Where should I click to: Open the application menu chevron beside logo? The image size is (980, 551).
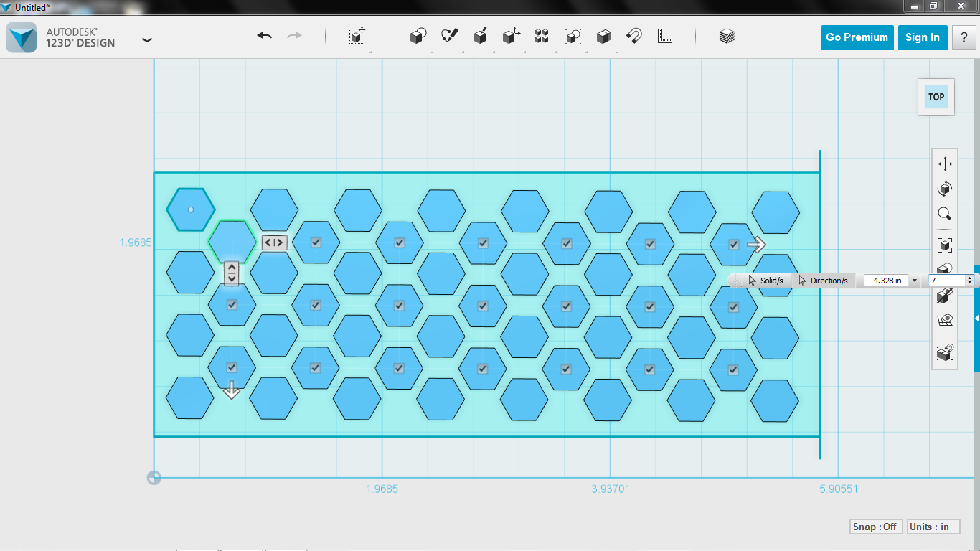pyautogui.click(x=147, y=39)
